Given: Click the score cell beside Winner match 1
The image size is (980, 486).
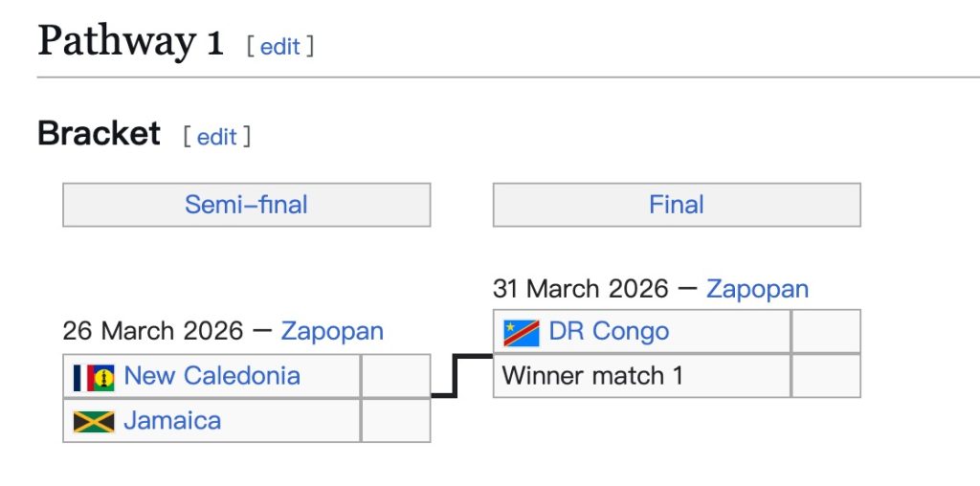Looking at the screenshot, I should click(826, 376).
